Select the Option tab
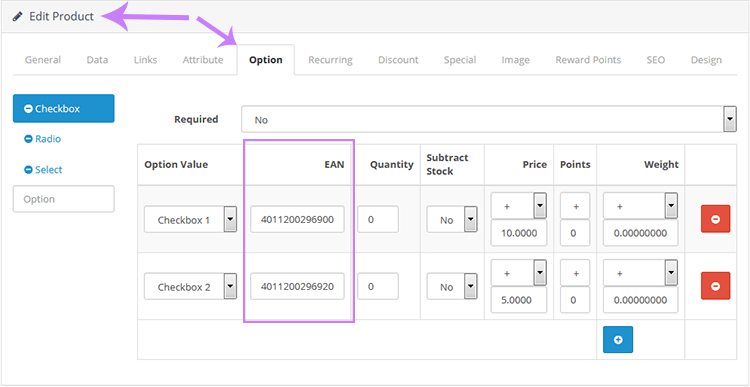This screenshot has width=750, height=387. pos(266,60)
